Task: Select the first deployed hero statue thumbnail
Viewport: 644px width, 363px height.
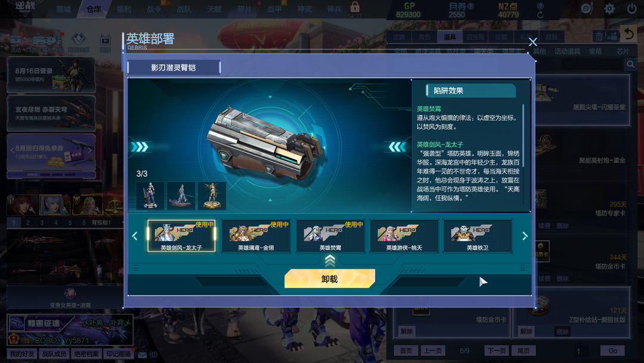Action: (x=150, y=196)
